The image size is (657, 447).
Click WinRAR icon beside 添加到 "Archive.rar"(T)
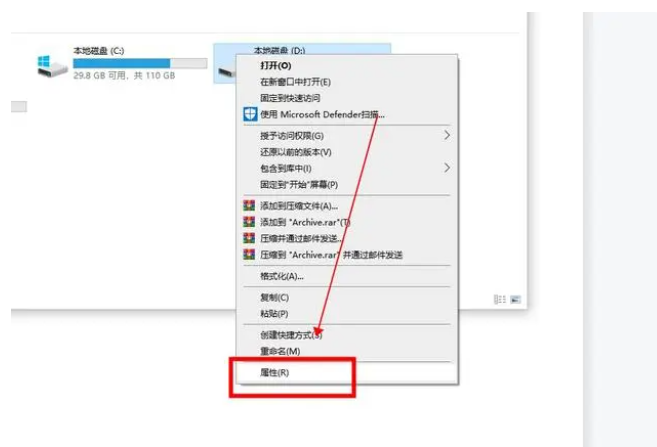[249, 222]
